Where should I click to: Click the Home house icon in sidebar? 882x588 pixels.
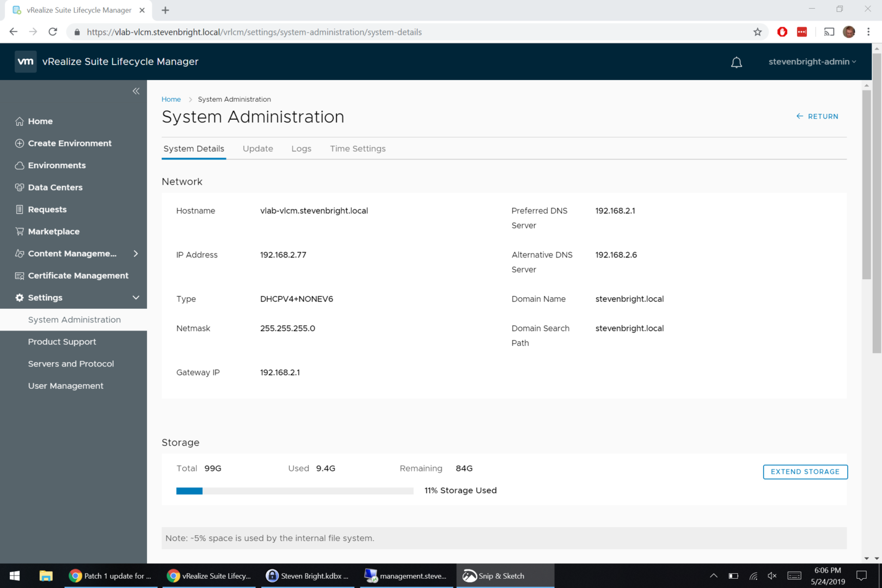[20, 121]
